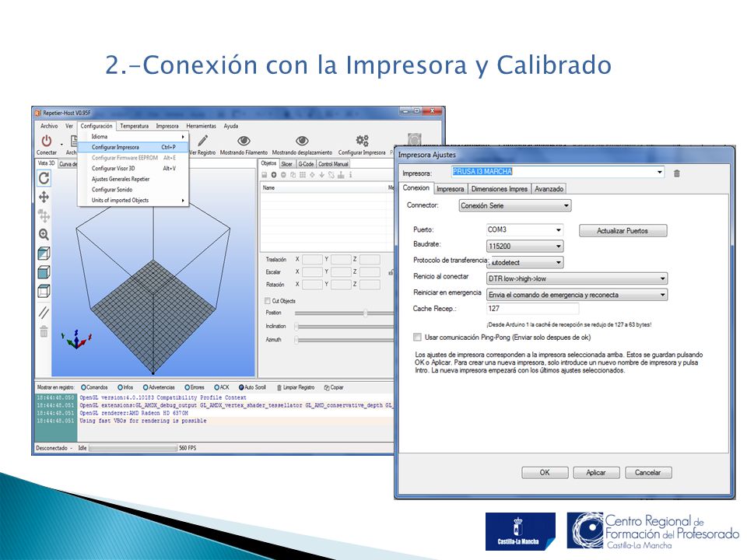Expand Units of imported Objects submenu
The width and height of the screenshot is (747, 560).
[x=133, y=201]
